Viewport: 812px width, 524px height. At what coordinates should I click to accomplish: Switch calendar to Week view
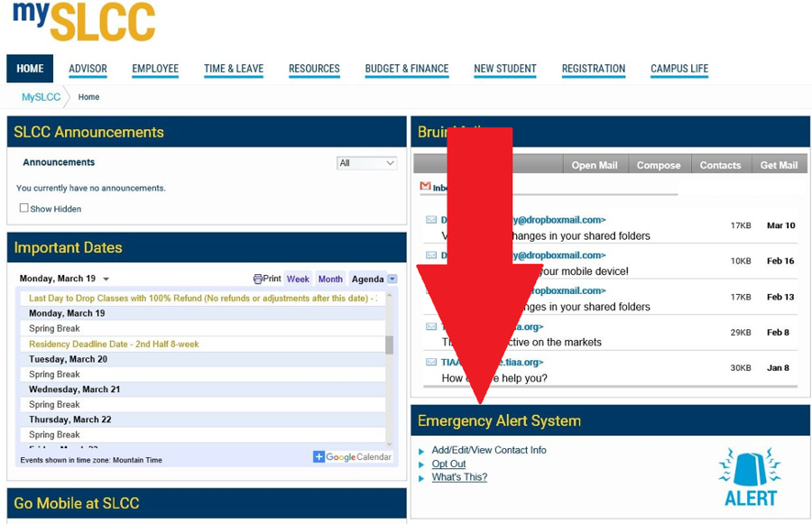[299, 279]
